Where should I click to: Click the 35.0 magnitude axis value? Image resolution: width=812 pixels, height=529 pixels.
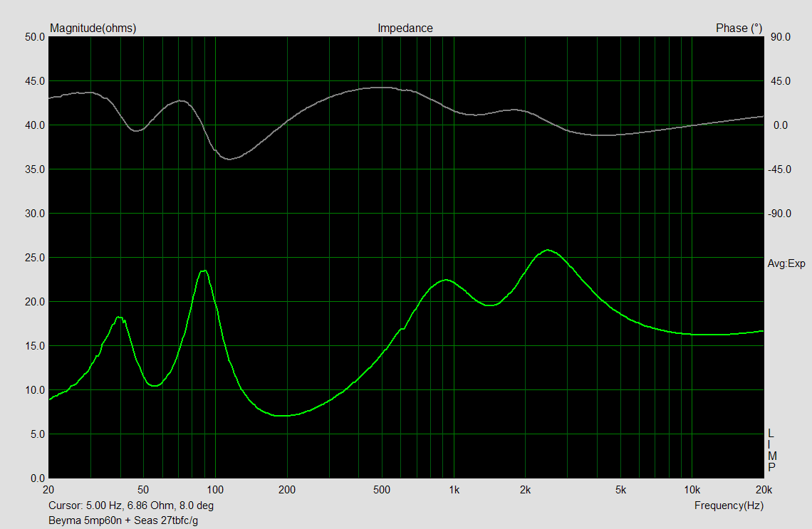point(35,169)
